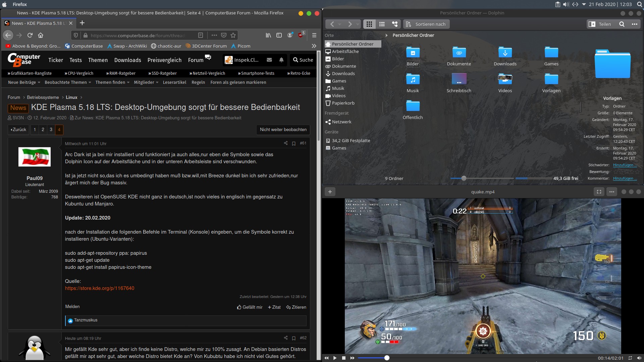Open the Preisvergleich menu item

coord(164,60)
